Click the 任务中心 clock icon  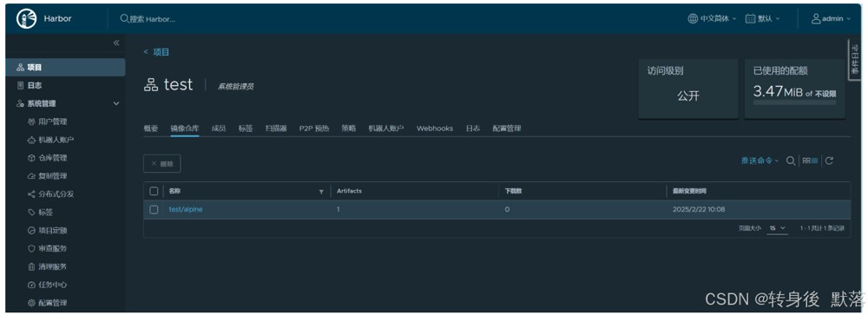pos(31,285)
